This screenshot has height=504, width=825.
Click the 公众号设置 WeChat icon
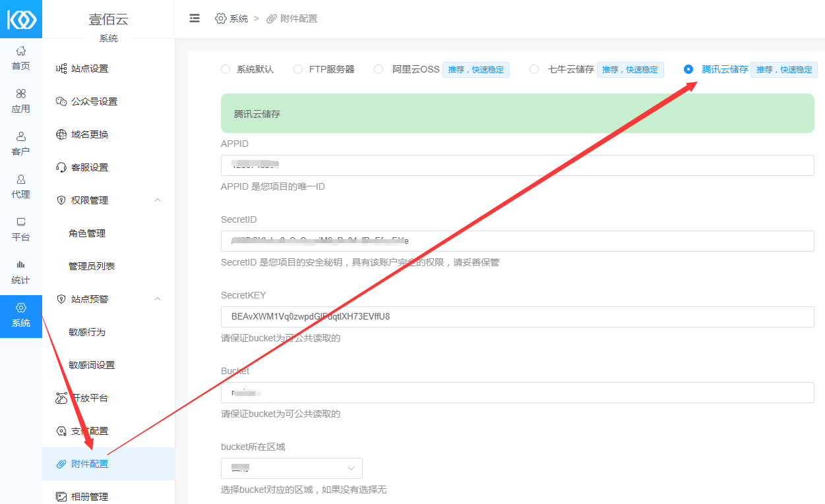(x=61, y=101)
